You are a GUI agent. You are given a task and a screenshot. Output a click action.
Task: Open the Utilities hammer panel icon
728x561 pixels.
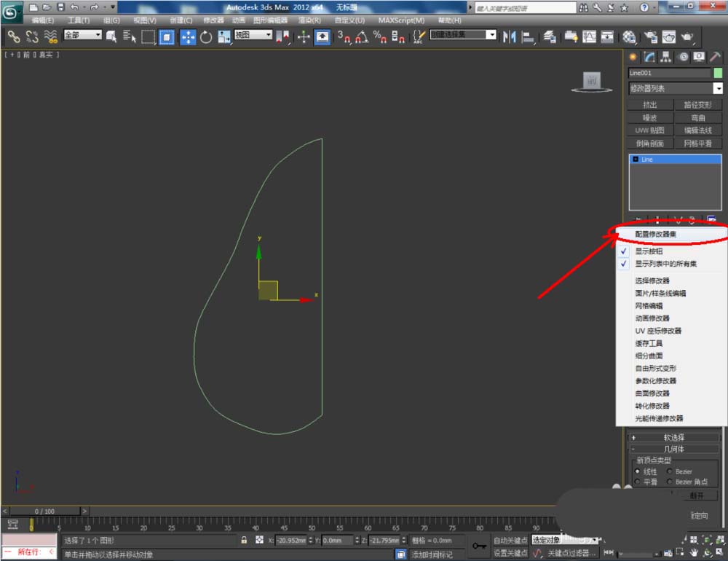point(716,57)
